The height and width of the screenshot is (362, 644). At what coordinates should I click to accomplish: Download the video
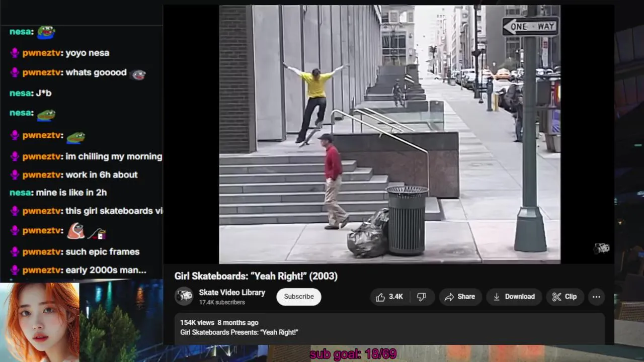pyautogui.click(x=514, y=297)
